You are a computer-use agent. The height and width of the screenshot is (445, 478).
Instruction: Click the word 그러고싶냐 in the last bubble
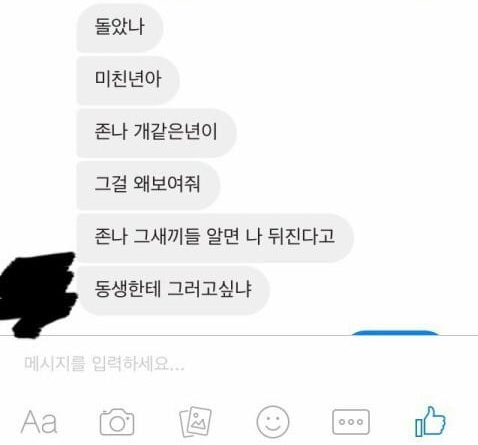tap(209, 289)
